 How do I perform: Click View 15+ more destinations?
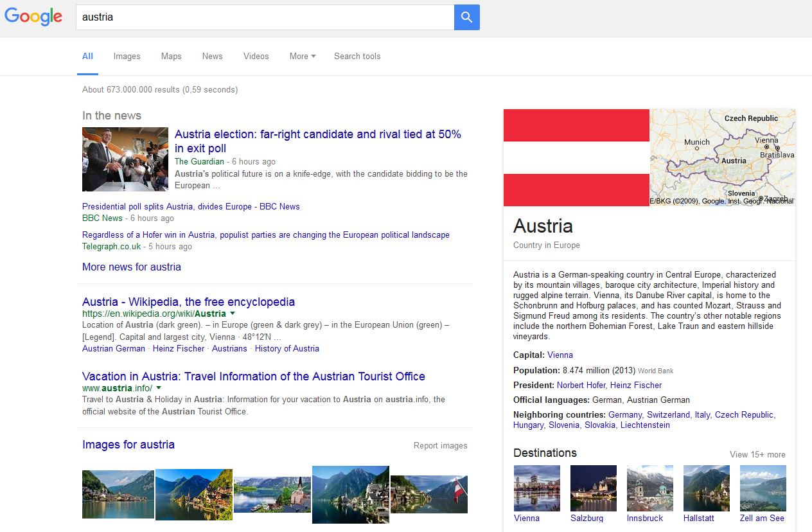pyautogui.click(x=757, y=454)
